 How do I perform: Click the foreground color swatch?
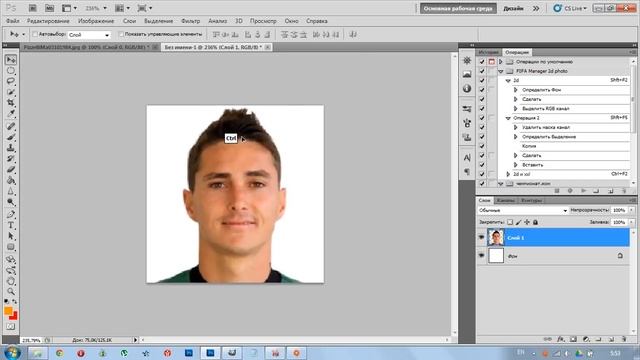[9, 311]
